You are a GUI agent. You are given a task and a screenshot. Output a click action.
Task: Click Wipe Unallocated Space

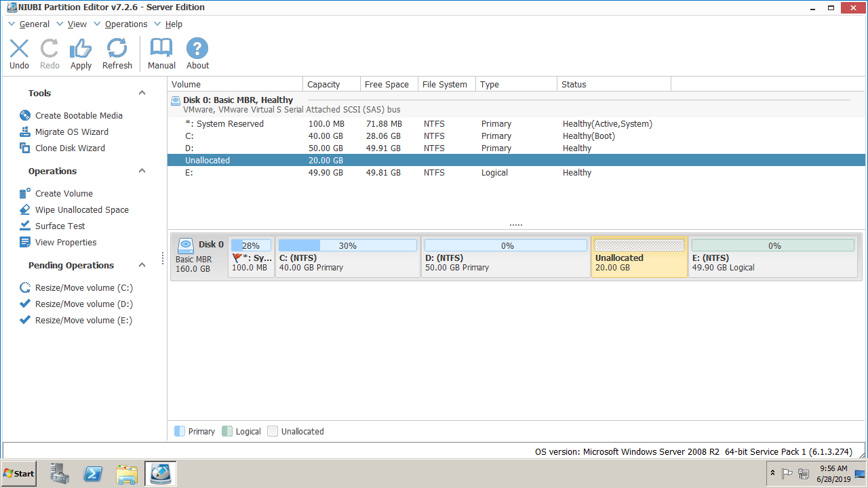(81, 210)
